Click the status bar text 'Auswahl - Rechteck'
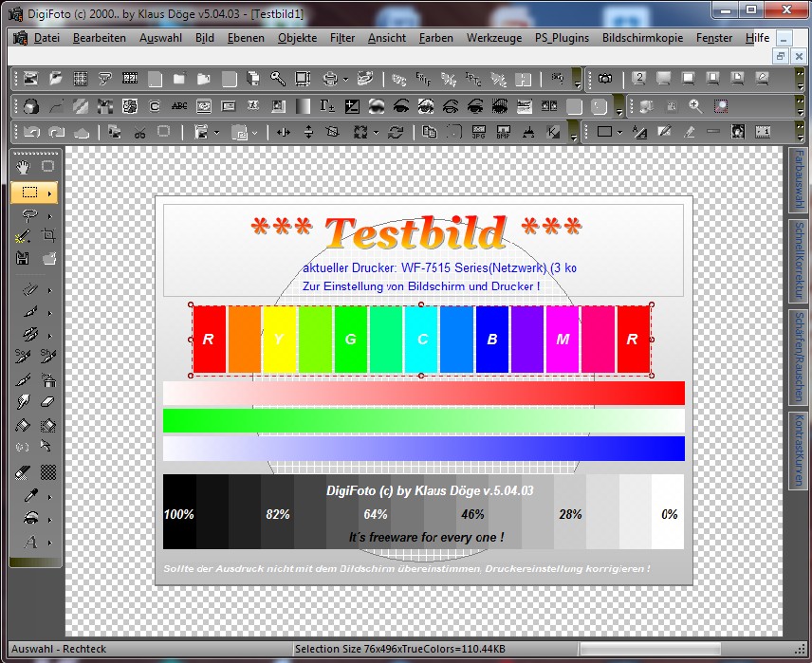 click(59, 649)
